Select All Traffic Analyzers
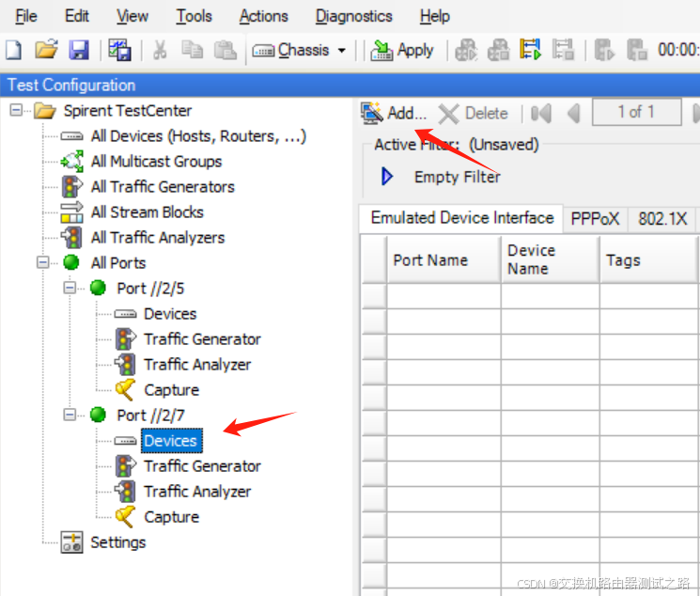Image resolution: width=700 pixels, height=596 pixels. click(158, 238)
